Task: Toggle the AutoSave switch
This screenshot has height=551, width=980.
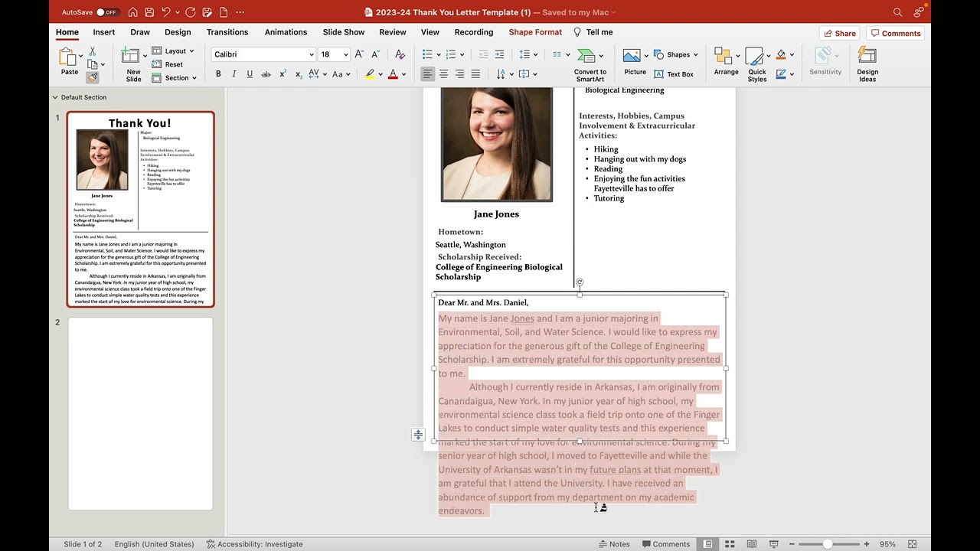Action: point(107,12)
